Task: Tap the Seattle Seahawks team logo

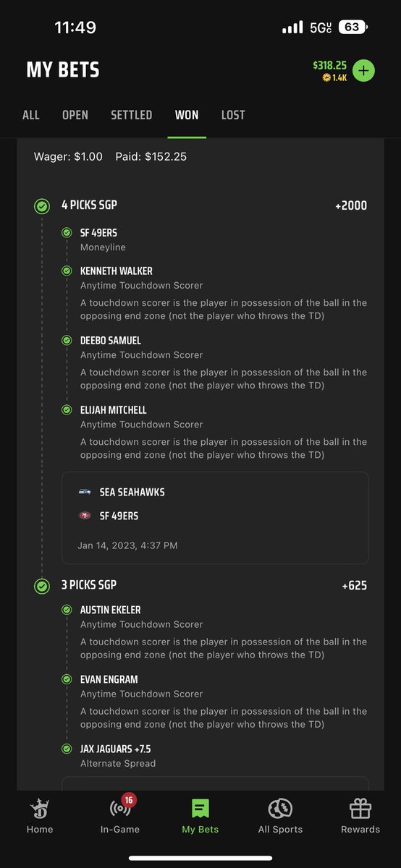Action: (x=85, y=492)
